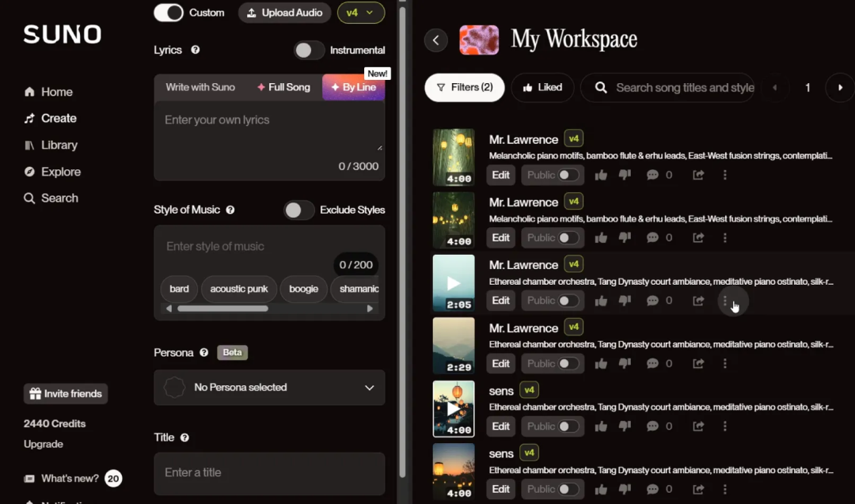This screenshot has width=855, height=504.
Task: Open the Filters (2) menu
Action: [465, 87]
